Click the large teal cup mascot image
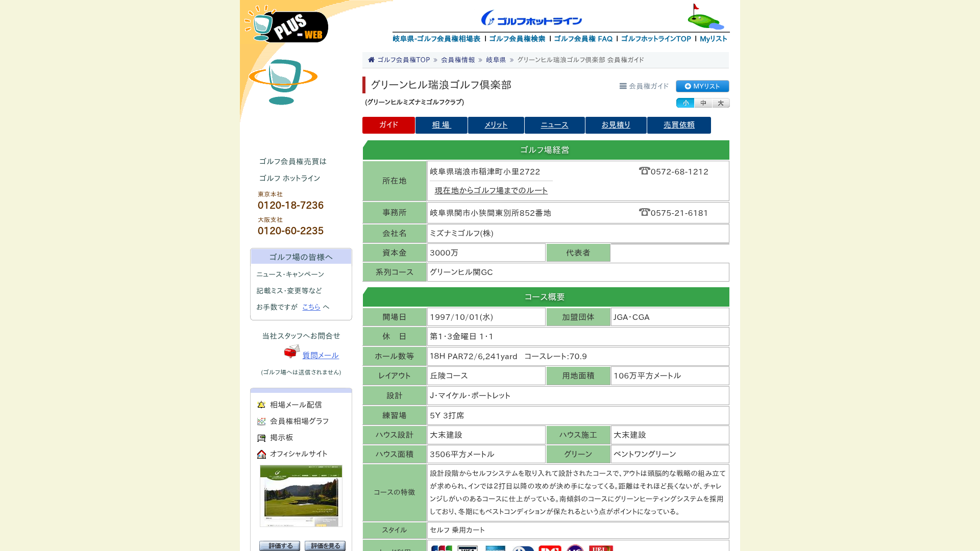Image resolution: width=980 pixels, height=551 pixels. click(x=283, y=82)
